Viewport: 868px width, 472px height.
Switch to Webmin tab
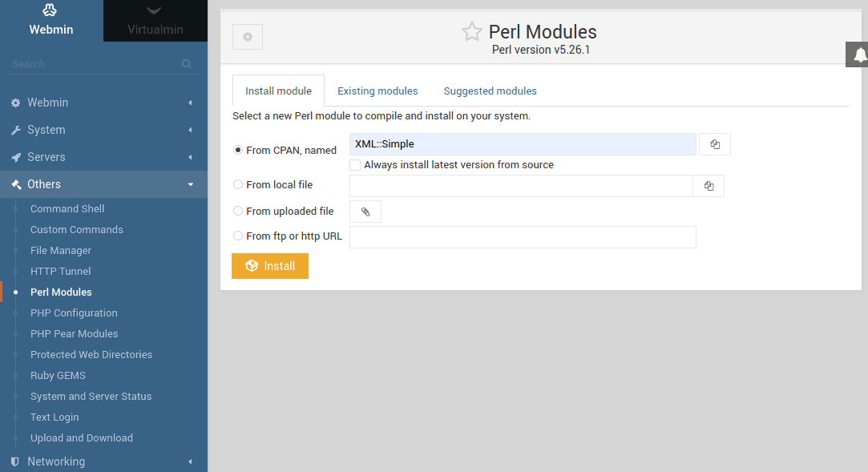coord(51,21)
